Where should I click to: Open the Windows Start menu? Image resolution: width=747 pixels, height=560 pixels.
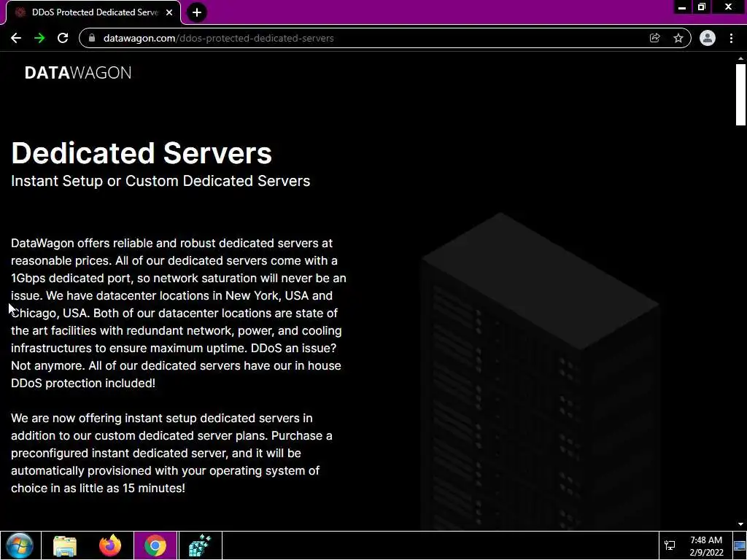[20, 545]
